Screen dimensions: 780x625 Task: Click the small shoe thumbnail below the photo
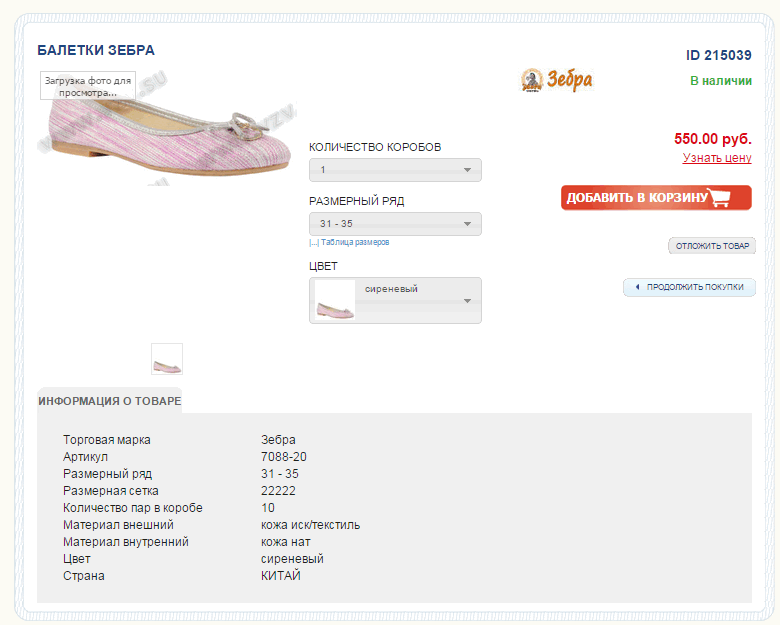(167, 359)
